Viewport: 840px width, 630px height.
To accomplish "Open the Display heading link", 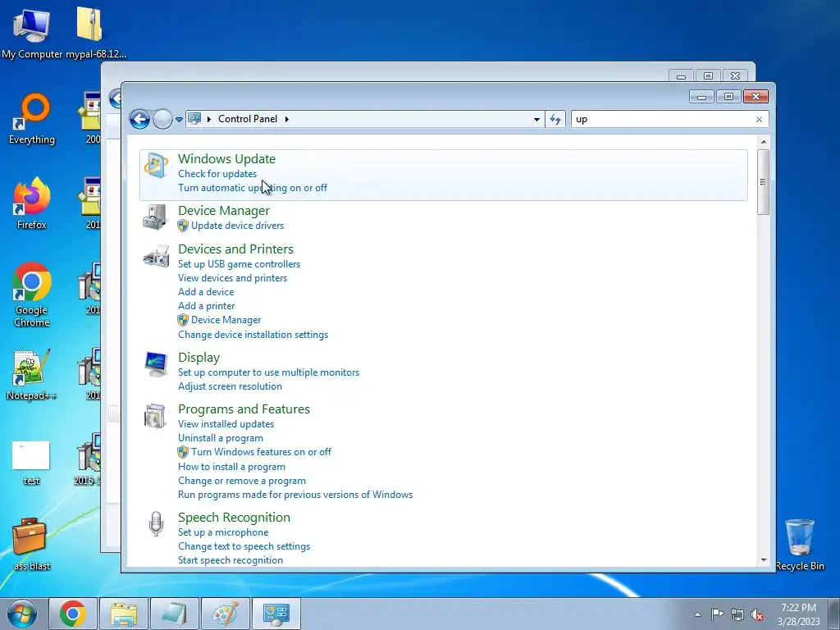I will pyautogui.click(x=199, y=358).
